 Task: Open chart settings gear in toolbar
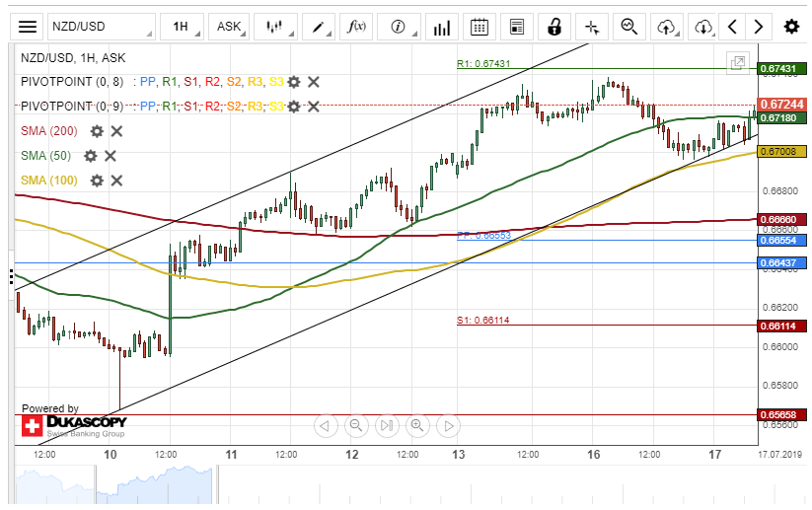[x=791, y=27]
